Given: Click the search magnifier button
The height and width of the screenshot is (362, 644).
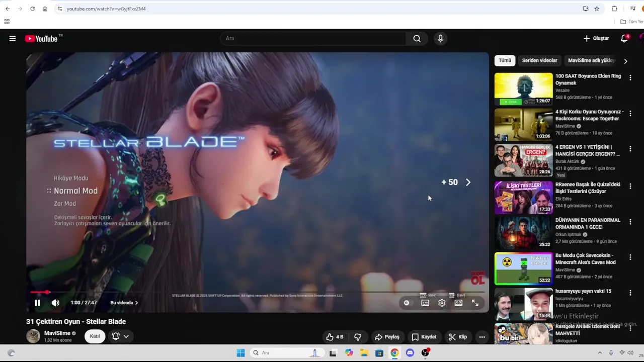Looking at the screenshot, I should tap(417, 39).
